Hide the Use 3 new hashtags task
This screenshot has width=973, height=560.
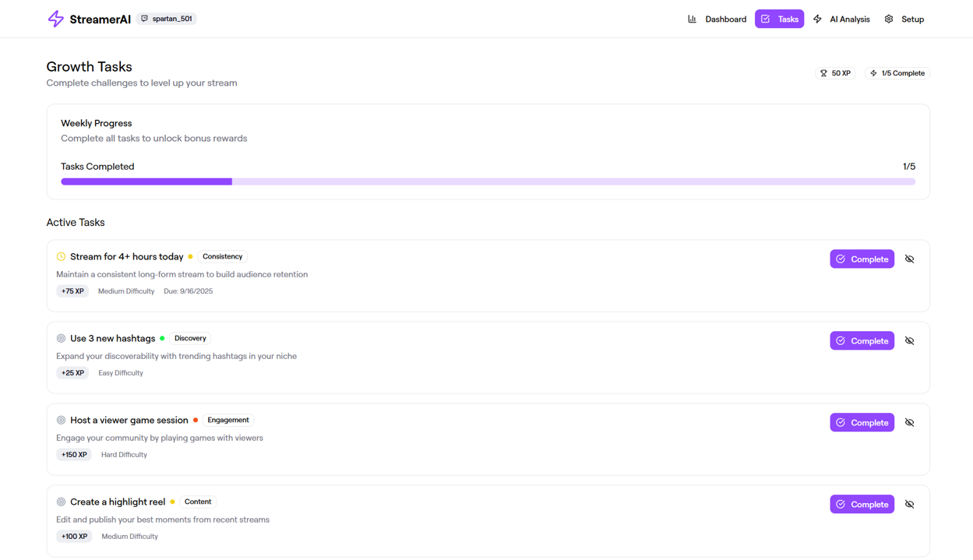909,340
